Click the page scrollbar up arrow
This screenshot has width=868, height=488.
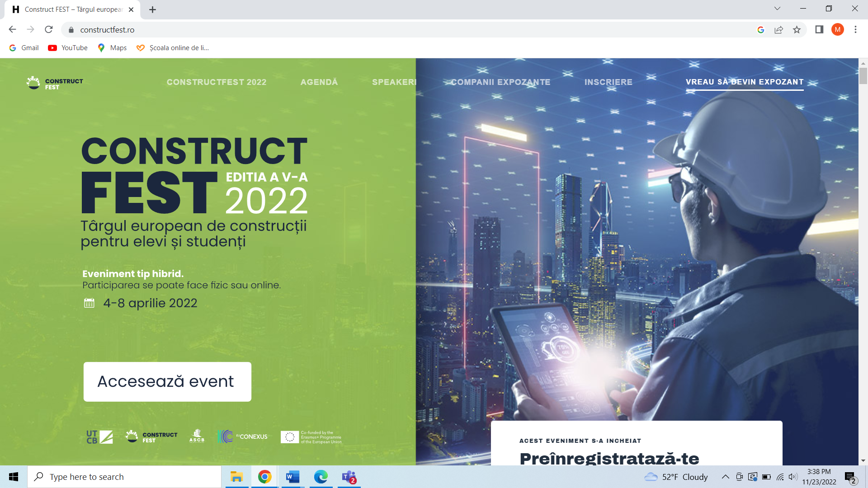click(x=863, y=63)
